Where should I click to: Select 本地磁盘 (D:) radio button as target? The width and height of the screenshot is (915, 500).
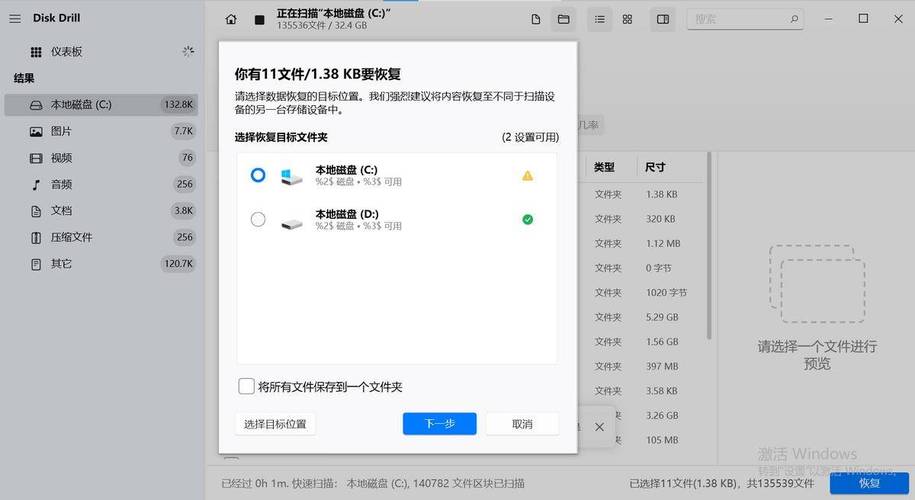(258, 219)
